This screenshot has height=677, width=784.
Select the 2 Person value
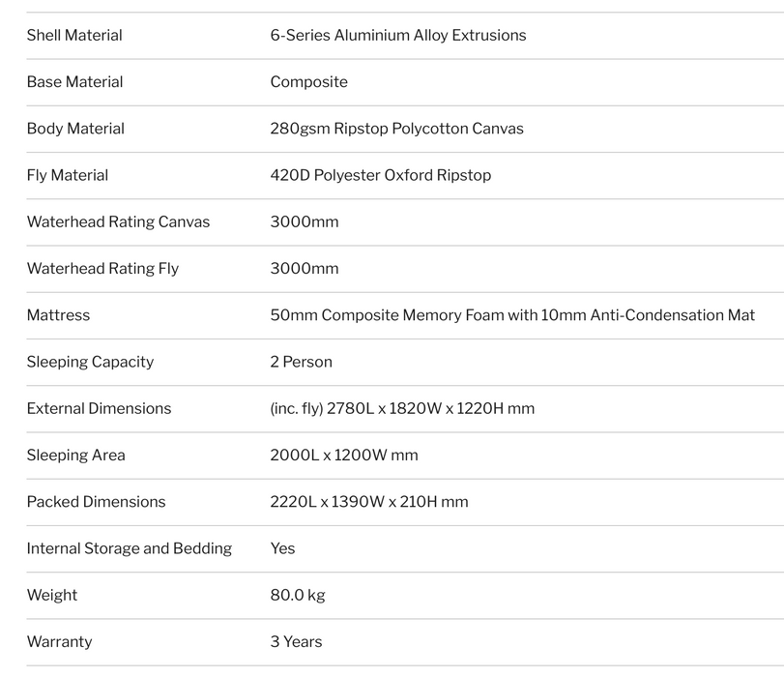click(x=301, y=362)
